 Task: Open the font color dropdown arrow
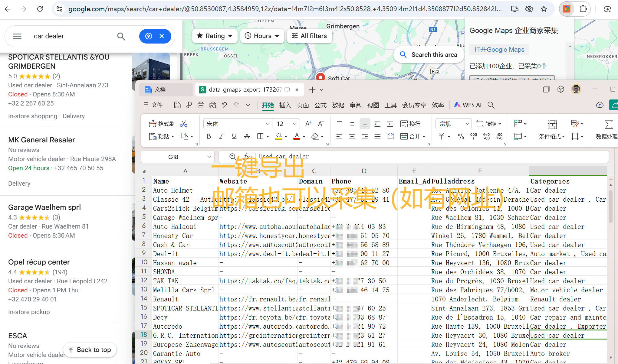pyautogui.click(x=304, y=137)
